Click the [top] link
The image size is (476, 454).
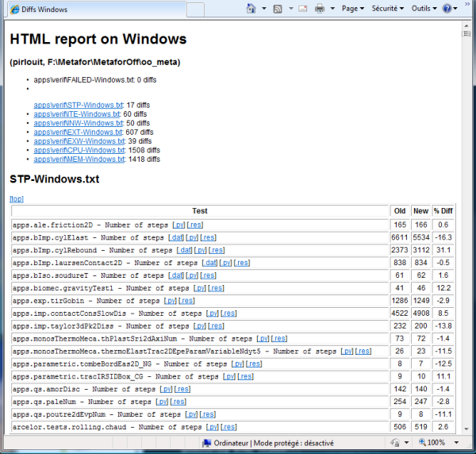pyautogui.click(x=17, y=199)
